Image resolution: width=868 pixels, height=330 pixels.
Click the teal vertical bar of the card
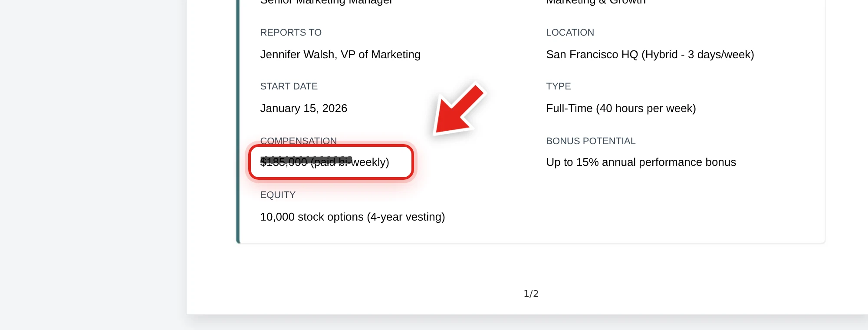pos(238,122)
